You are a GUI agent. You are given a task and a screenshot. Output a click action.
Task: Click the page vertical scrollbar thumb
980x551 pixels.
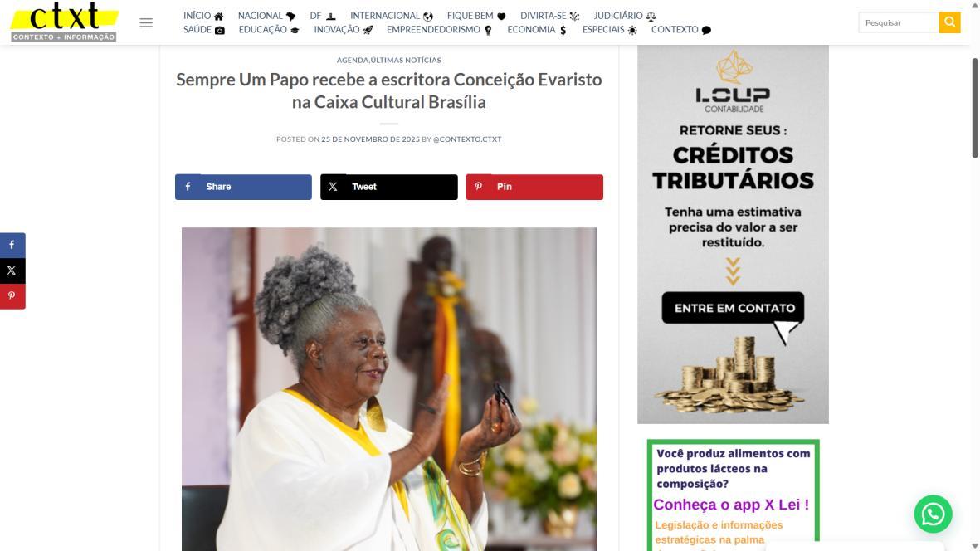tap(974, 107)
